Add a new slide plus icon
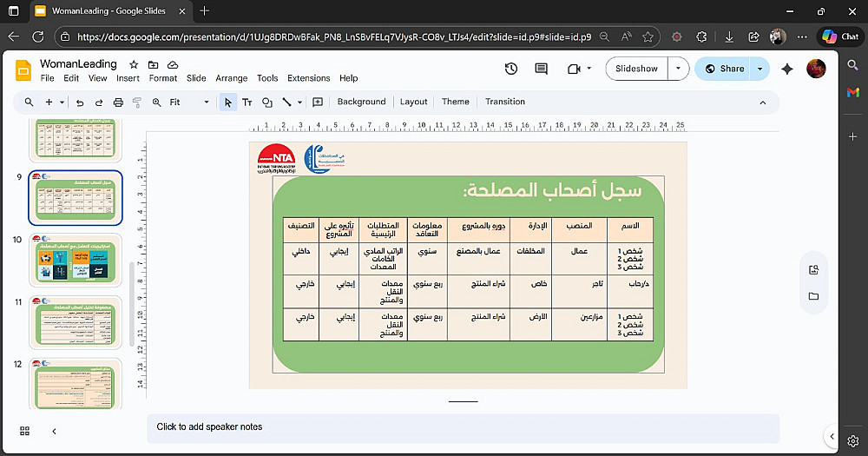The width and height of the screenshot is (868, 456). pyautogui.click(x=49, y=102)
